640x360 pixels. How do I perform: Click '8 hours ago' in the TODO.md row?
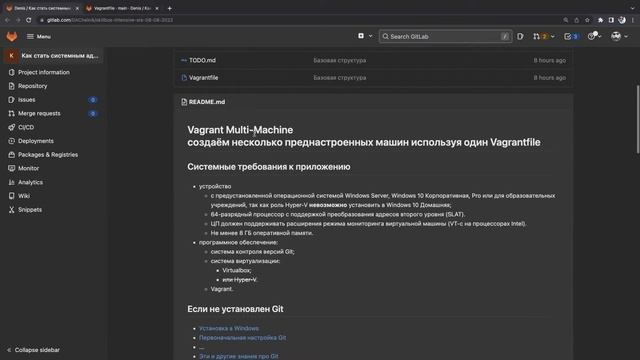point(549,60)
